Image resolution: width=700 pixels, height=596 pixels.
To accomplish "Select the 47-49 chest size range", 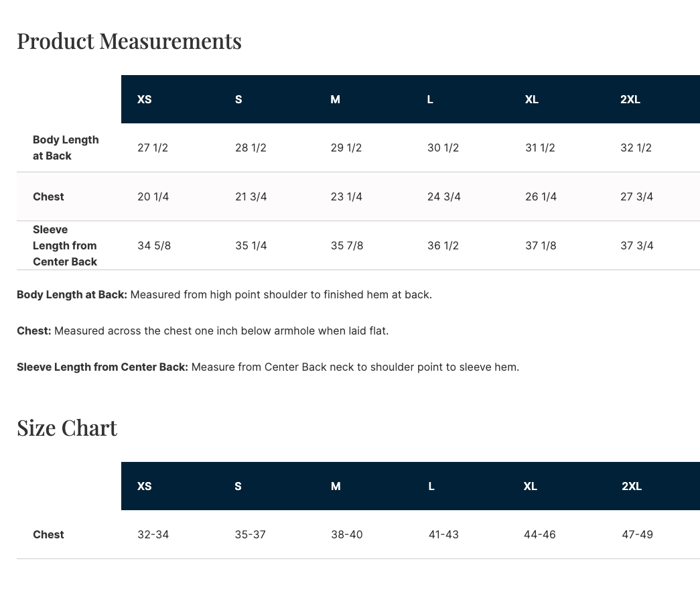I will pyautogui.click(x=637, y=534).
